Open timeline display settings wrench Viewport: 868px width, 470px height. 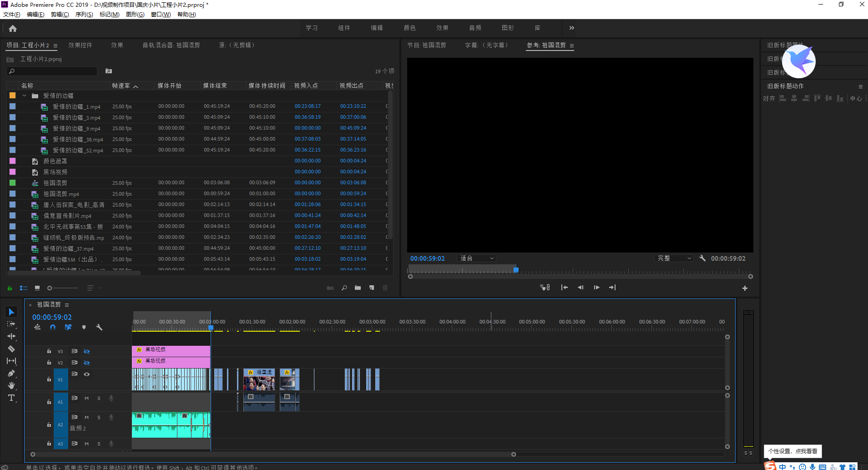point(99,327)
